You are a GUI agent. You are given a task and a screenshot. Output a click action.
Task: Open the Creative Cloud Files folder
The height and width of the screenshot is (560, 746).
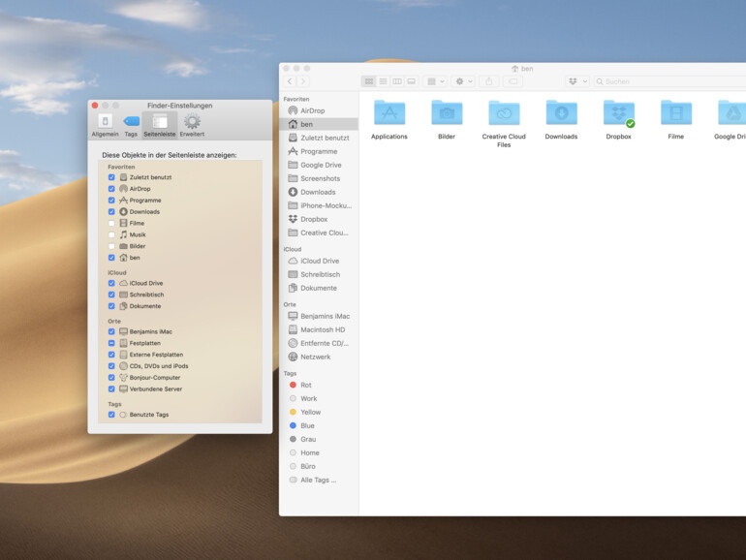504,113
